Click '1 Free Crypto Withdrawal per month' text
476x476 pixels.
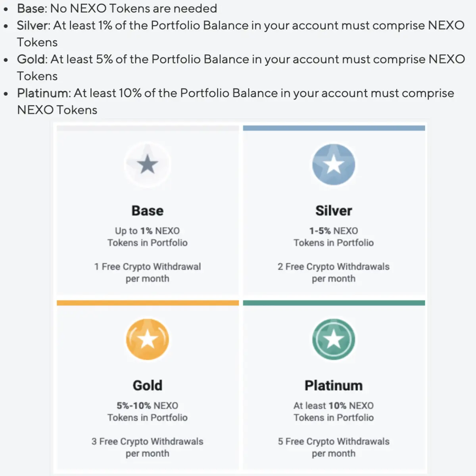[x=148, y=273]
